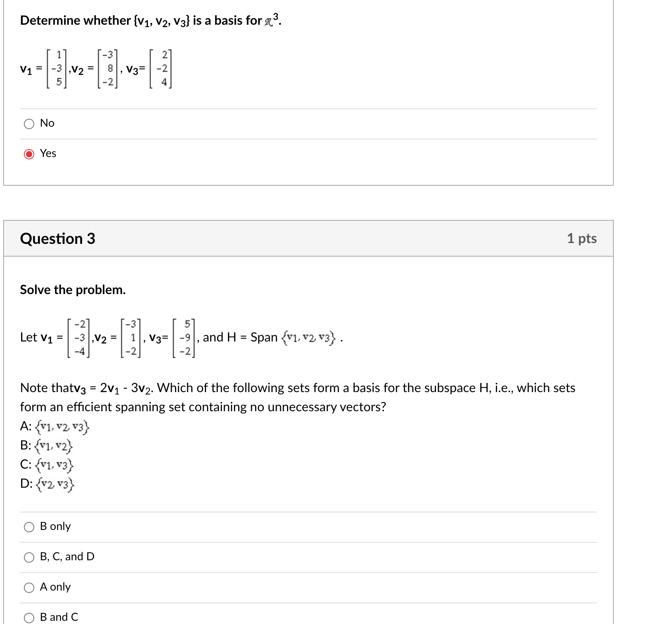Choose the "B only" answer

point(29,527)
